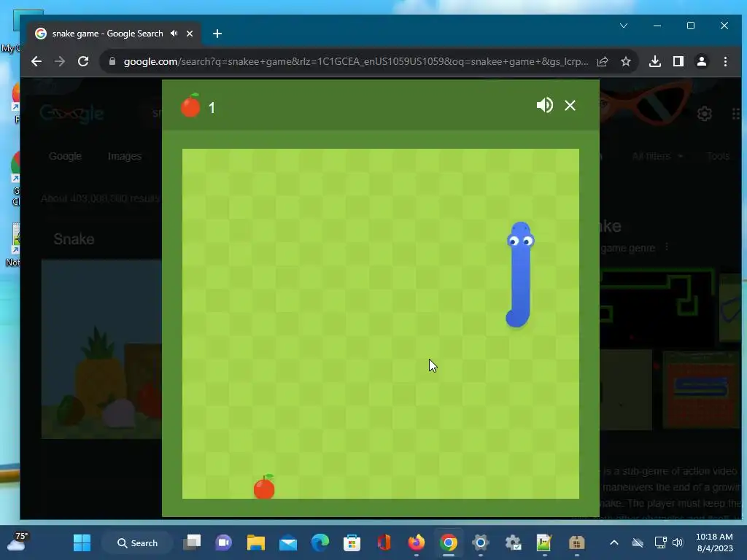
Task: Share this page from address bar
Action: click(603, 61)
